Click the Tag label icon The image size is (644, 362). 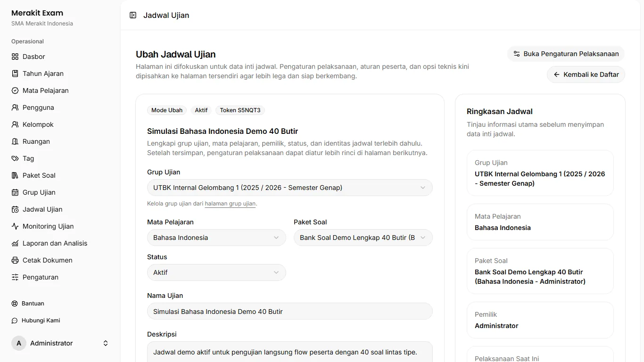15,158
